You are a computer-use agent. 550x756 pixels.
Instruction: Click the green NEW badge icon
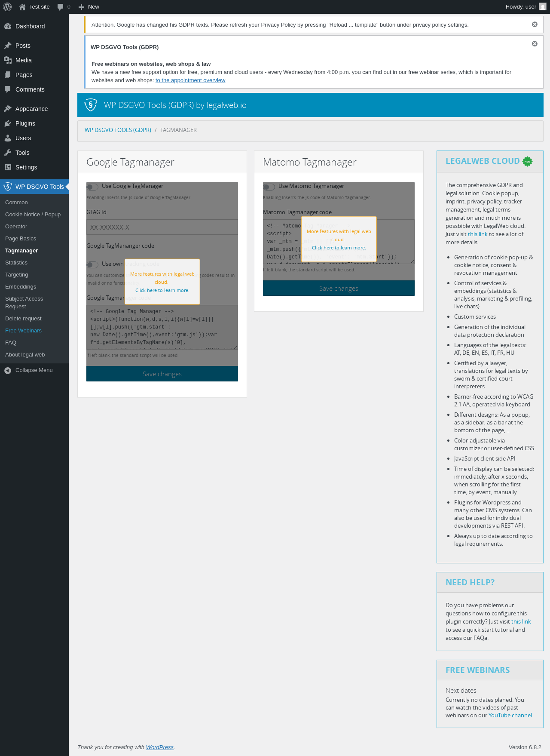[x=527, y=161]
